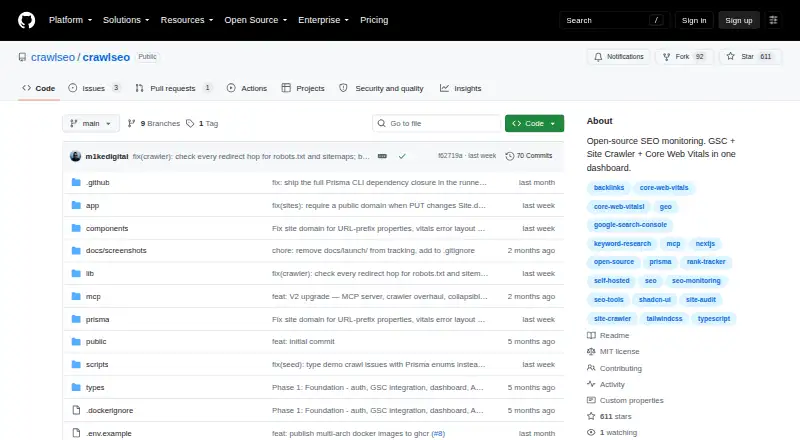
Task: Click the seo-monitoring topic tag
Action: (696, 281)
